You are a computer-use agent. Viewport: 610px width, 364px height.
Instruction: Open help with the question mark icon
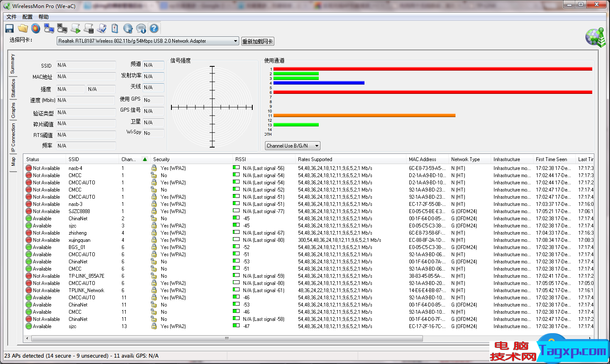click(x=154, y=28)
